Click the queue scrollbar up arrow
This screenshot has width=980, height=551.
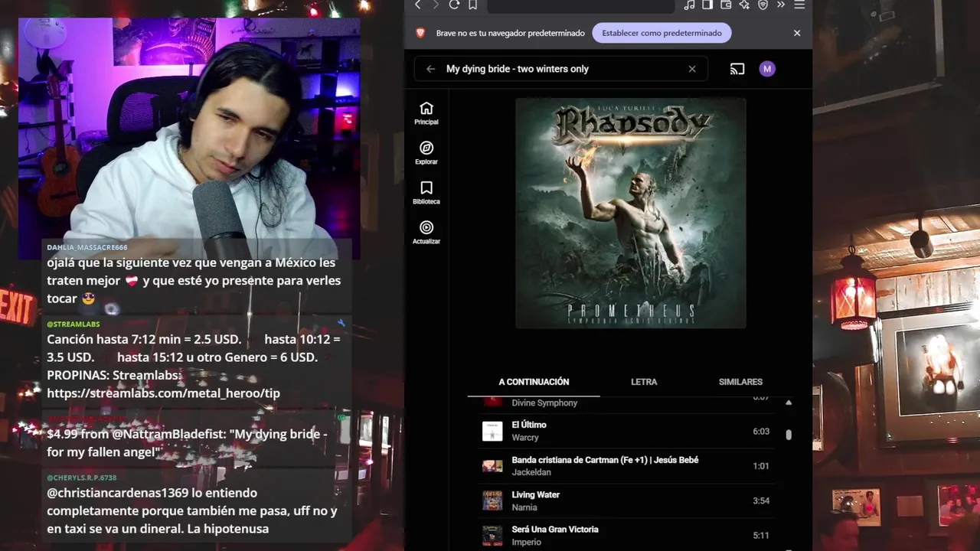coord(789,403)
